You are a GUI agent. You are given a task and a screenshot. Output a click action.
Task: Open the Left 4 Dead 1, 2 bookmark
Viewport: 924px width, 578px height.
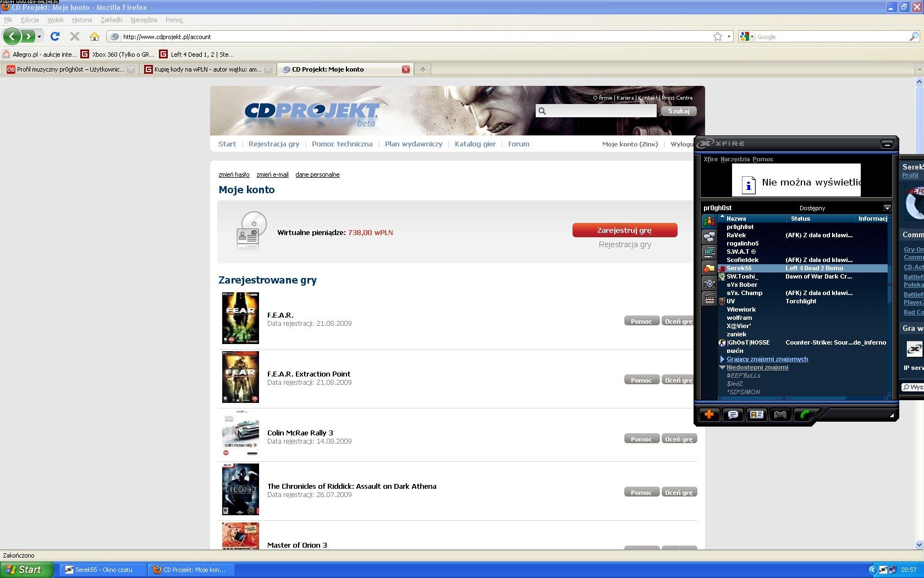tap(196, 54)
